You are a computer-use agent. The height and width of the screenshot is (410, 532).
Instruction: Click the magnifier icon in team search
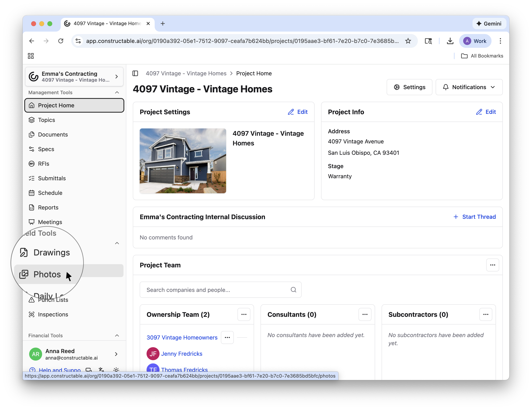pyautogui.click(x=294, y=290)
